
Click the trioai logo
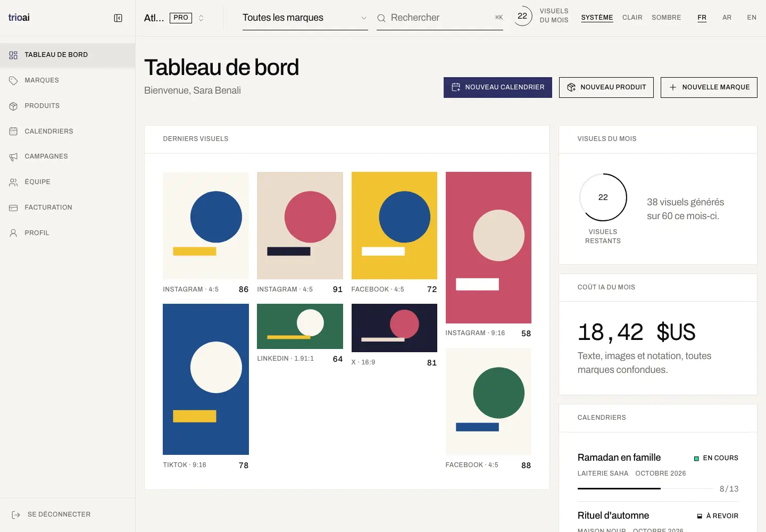[19, 18]
